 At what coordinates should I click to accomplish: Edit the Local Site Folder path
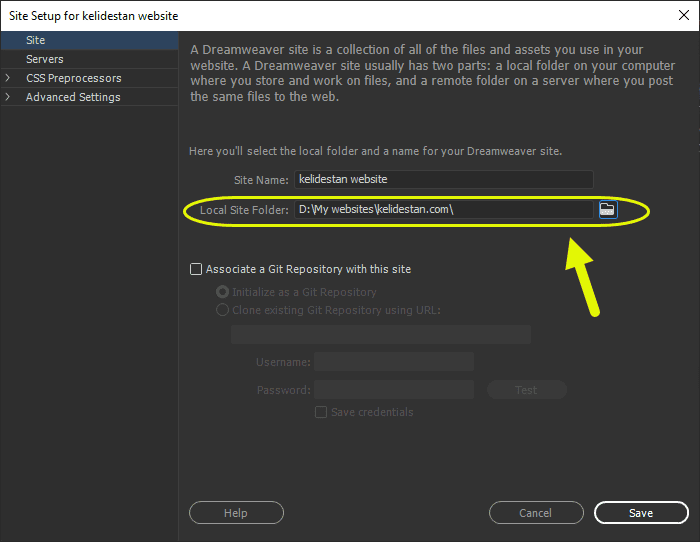(x=444, y=209)
